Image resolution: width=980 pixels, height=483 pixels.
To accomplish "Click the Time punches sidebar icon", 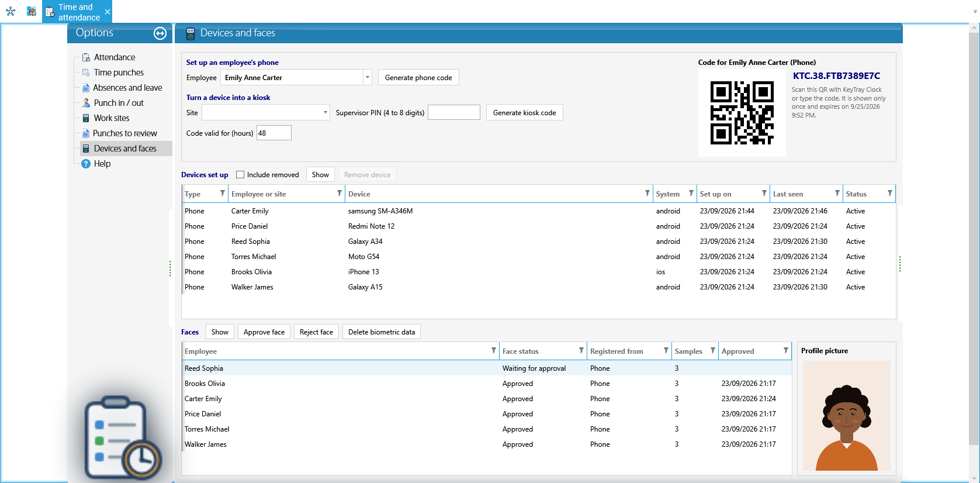I will 86,73.
